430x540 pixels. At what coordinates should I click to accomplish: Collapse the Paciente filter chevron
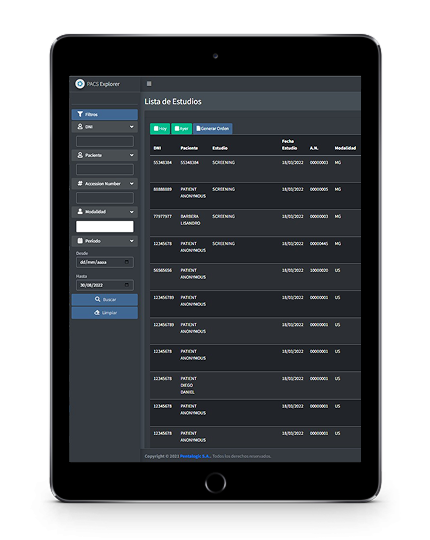coord(132,155)
